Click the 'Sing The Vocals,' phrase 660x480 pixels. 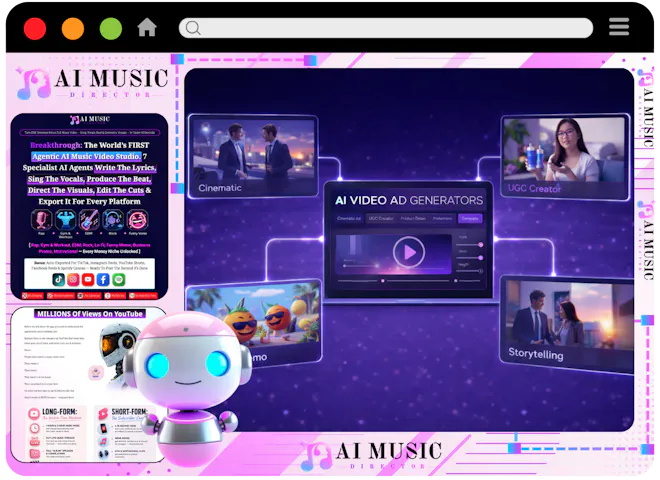pyautogui.click(x=56, y=179)
